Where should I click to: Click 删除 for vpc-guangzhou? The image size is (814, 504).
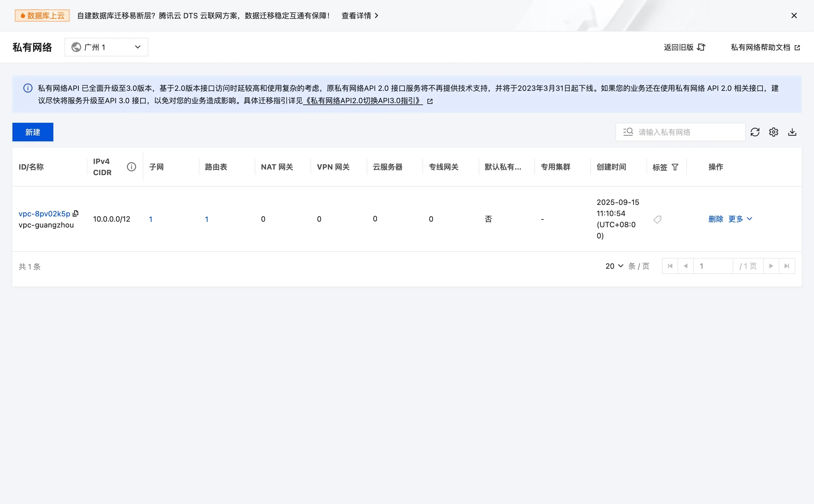[715, 219]
